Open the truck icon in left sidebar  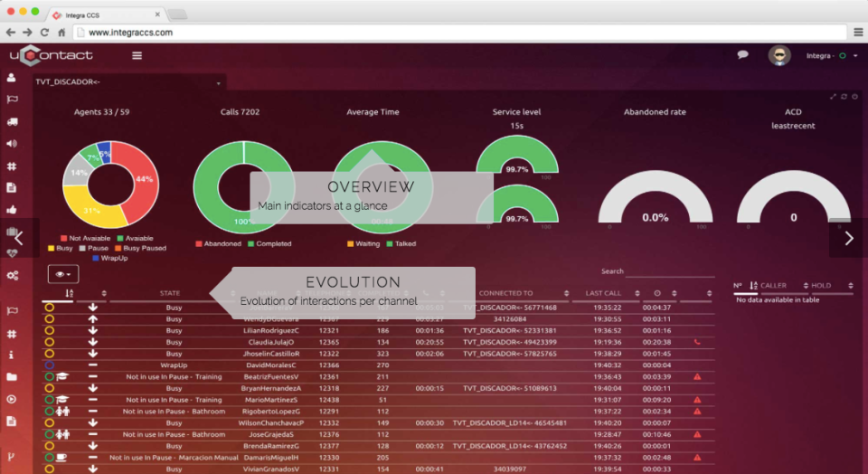(12, 122)
